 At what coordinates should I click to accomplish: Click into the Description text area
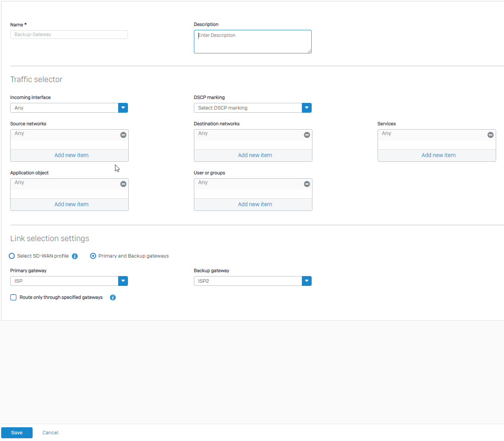[x=252, y=42]
